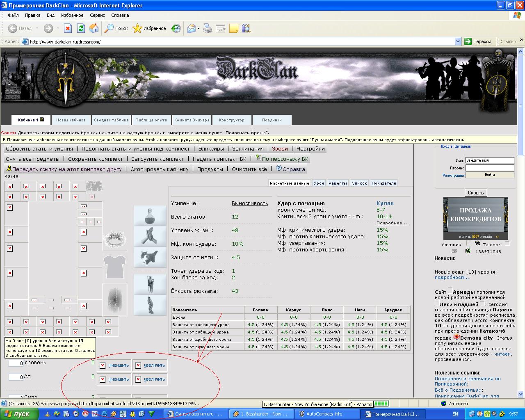525x420 pixels.
Task: Expand the address bar URL dropdown
Action: pos(458,41)
